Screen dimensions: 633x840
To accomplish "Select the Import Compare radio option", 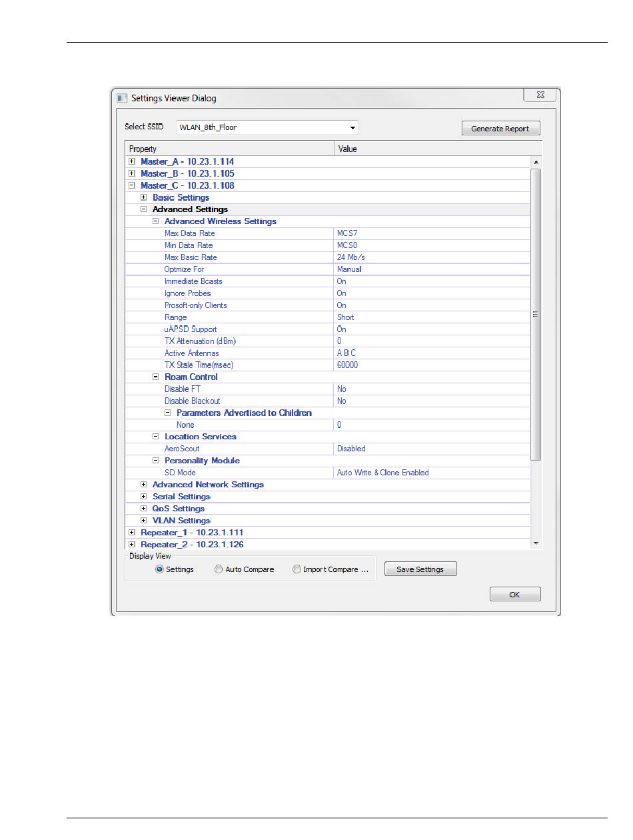I will click(x=297, y=569).
